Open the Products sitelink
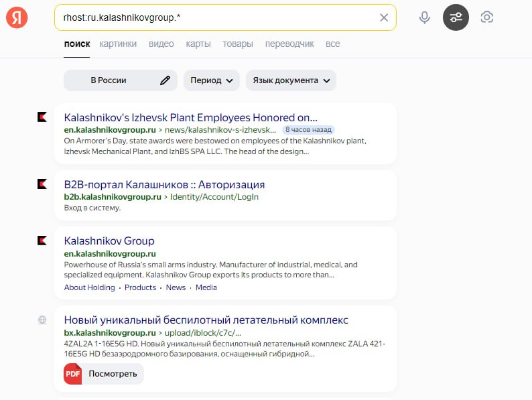 [x=140, y=287]
